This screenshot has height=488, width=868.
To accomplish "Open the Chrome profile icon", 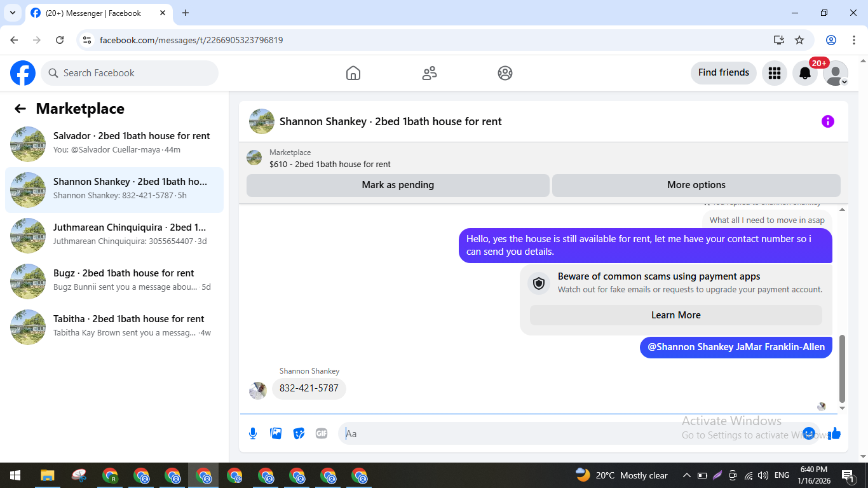I will click(831, 40).
